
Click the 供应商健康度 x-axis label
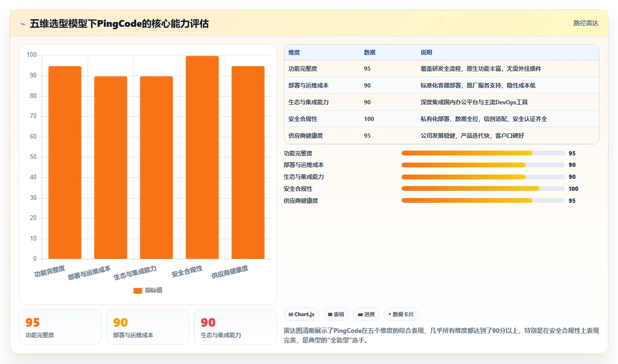230,273
